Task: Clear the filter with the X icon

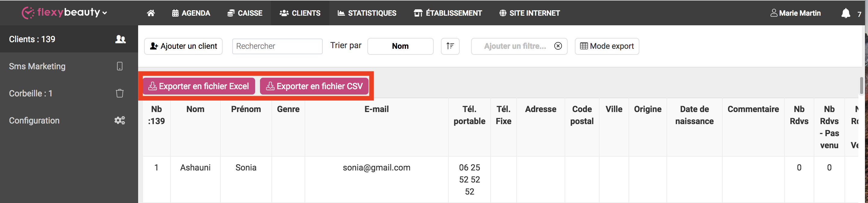Action: pos(558,46)
